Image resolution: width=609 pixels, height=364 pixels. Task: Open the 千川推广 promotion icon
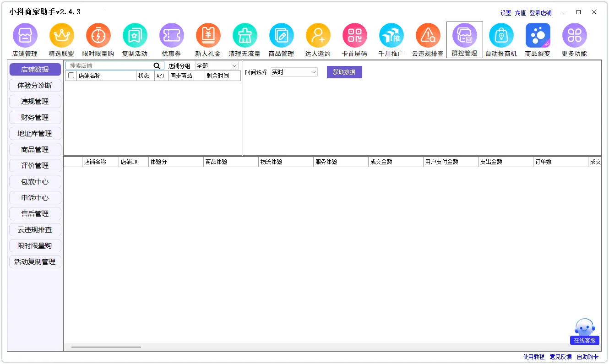click(391, 36)
